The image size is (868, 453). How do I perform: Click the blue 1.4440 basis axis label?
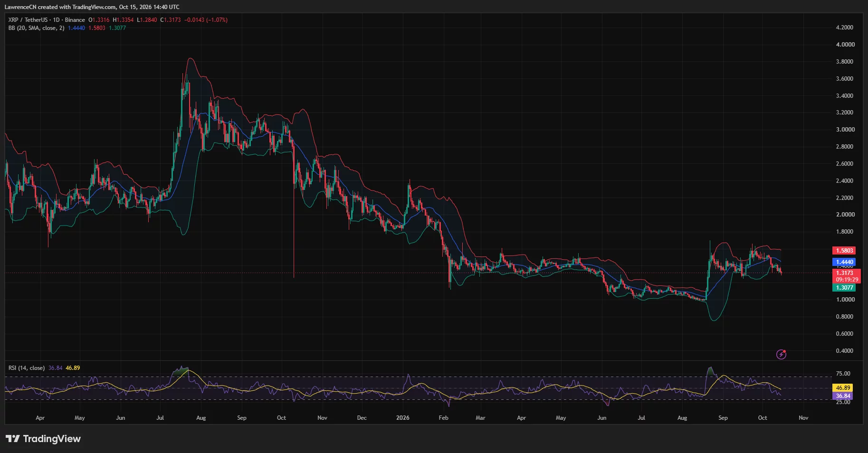(844, 262)
